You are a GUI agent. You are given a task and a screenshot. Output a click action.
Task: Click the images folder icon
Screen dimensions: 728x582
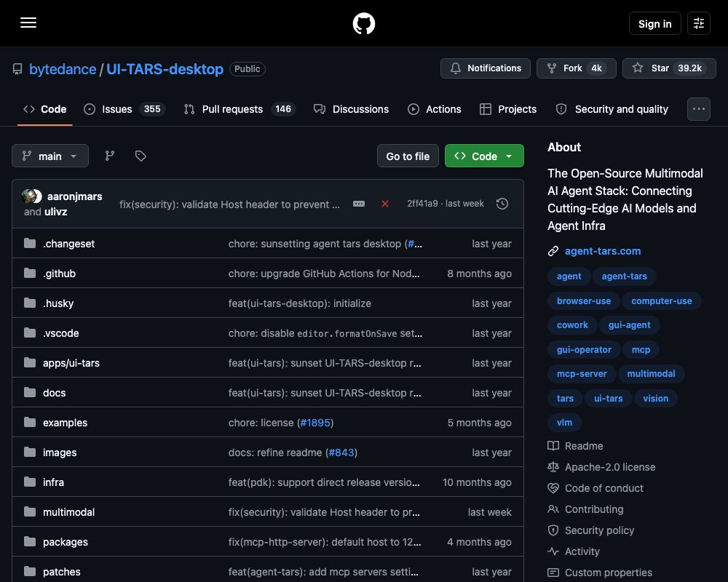coord(30,452)
